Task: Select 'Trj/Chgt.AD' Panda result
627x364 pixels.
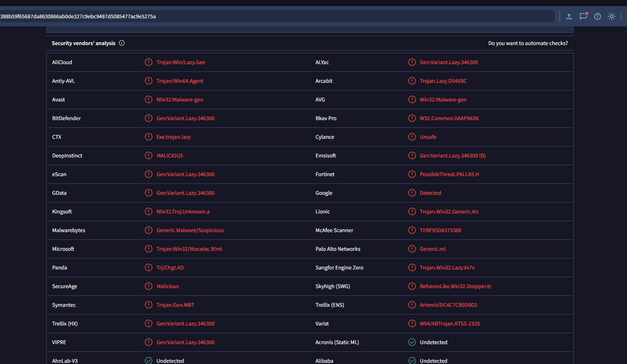Action: click(x=170, y=268)
